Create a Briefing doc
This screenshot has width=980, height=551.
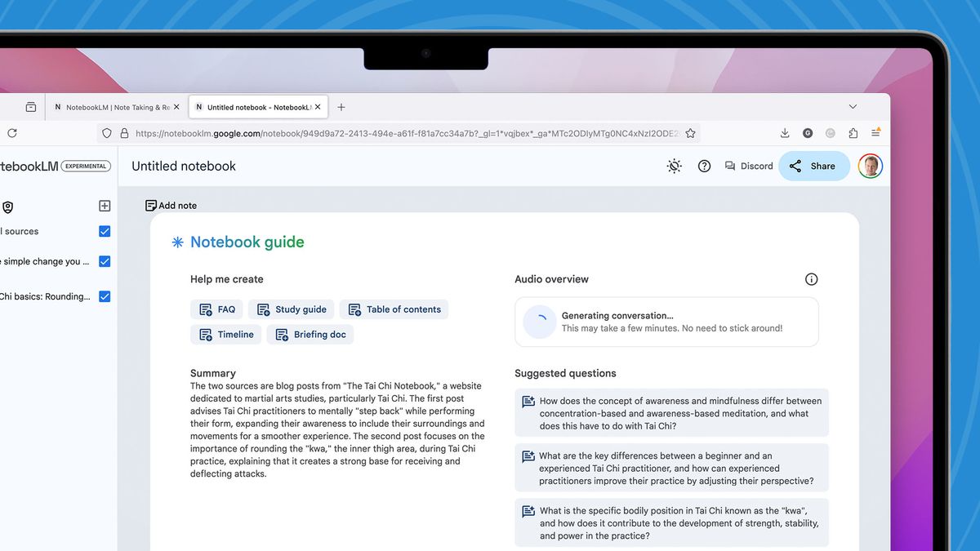(310, 335)
